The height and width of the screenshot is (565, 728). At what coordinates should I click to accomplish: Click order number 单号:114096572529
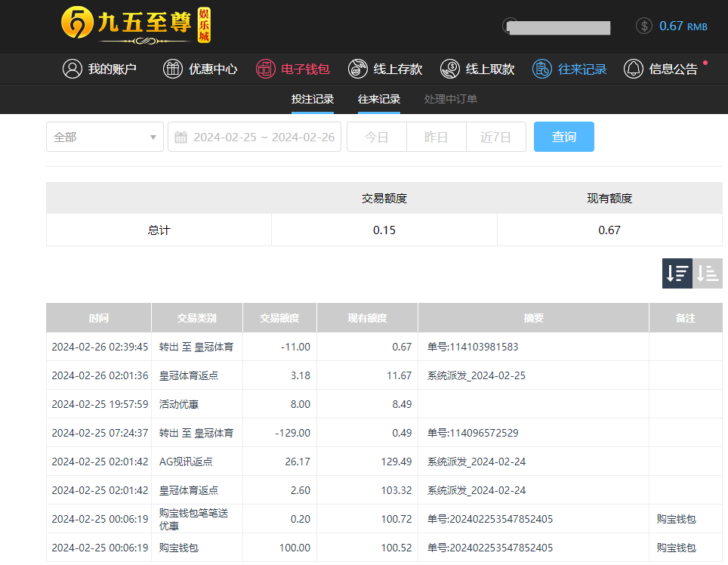pyautogui.click(x=473, y=433)
